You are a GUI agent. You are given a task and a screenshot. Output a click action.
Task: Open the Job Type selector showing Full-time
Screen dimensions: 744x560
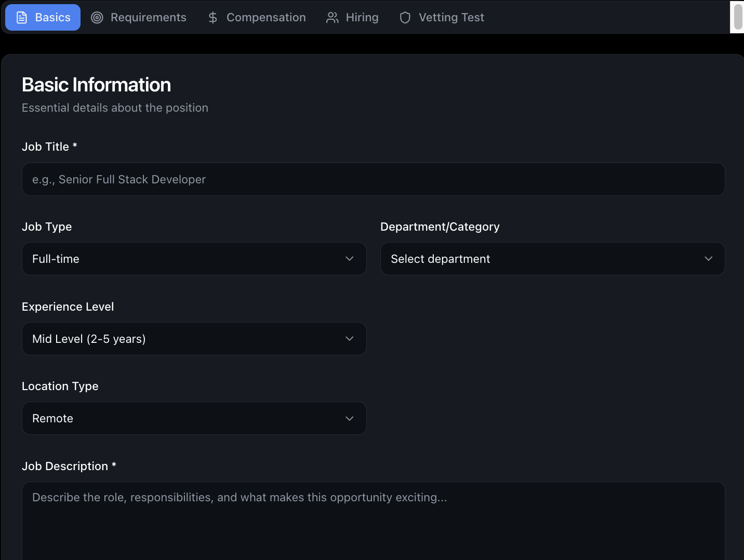click(194, 258)
